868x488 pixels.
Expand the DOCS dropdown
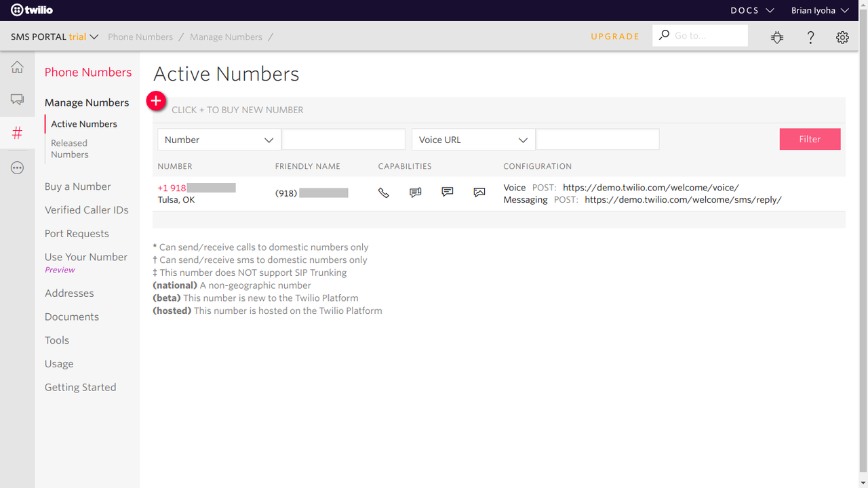pyautogui.click(x=752, y=10)
